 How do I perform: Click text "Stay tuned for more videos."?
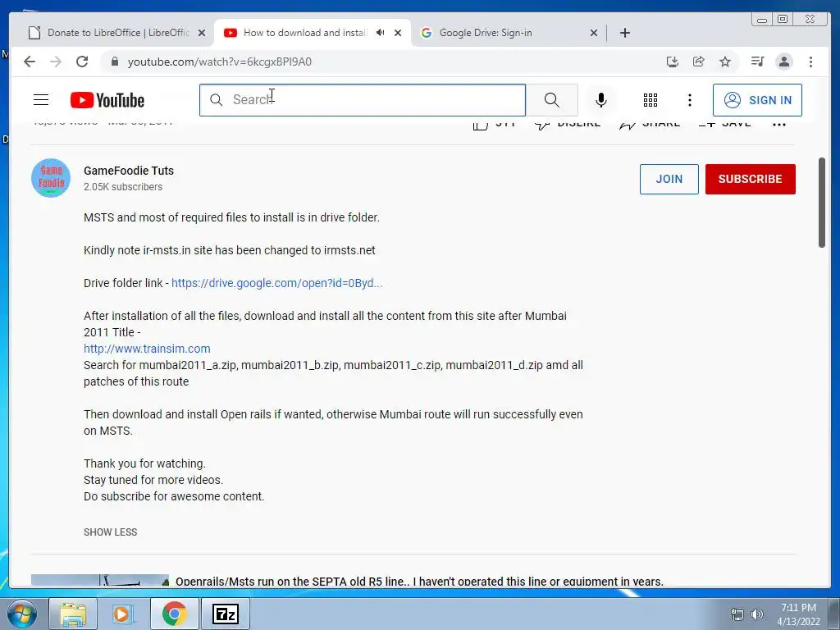(153, 480)
